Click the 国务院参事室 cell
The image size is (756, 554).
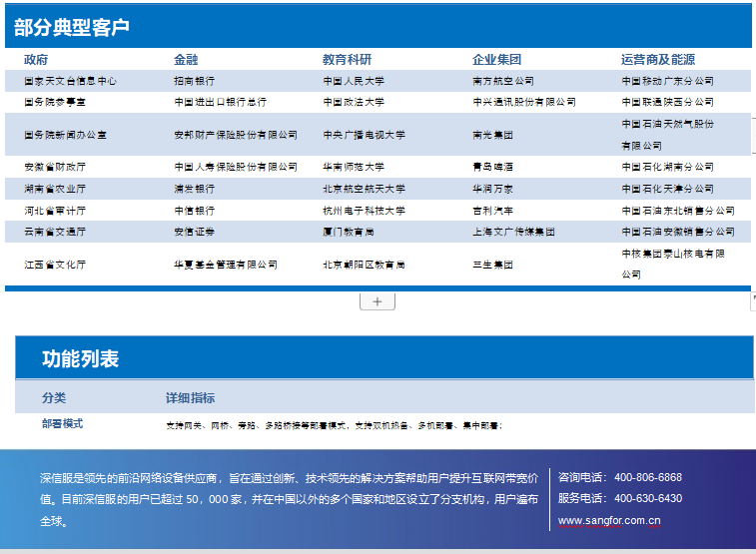[55, 102]
